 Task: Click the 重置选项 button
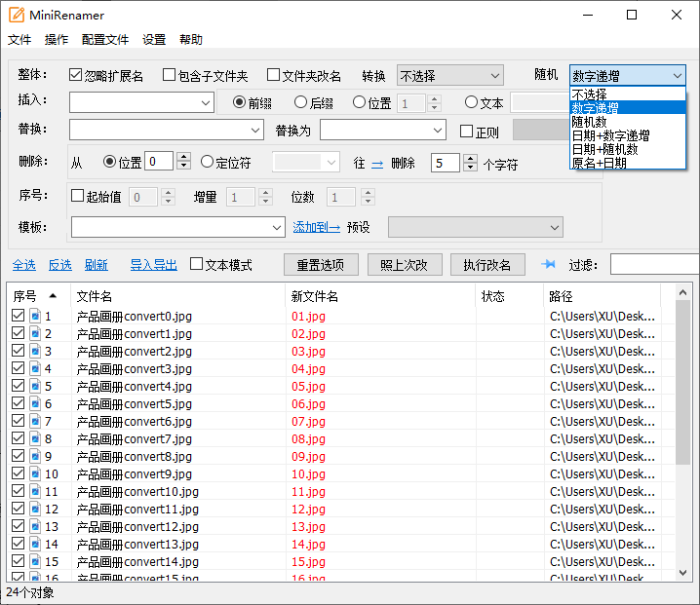(321, 265)
